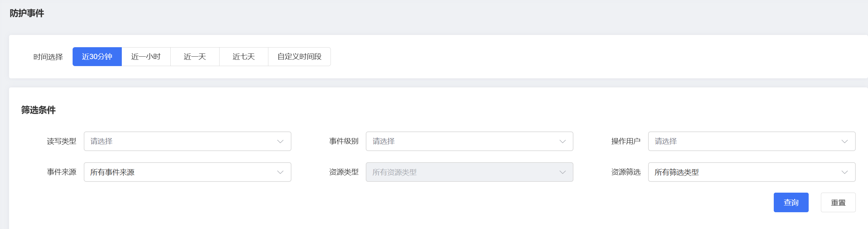868x229 pixels.
Task: Switch time range to 近一小时
Action: [x=146, y=57]
